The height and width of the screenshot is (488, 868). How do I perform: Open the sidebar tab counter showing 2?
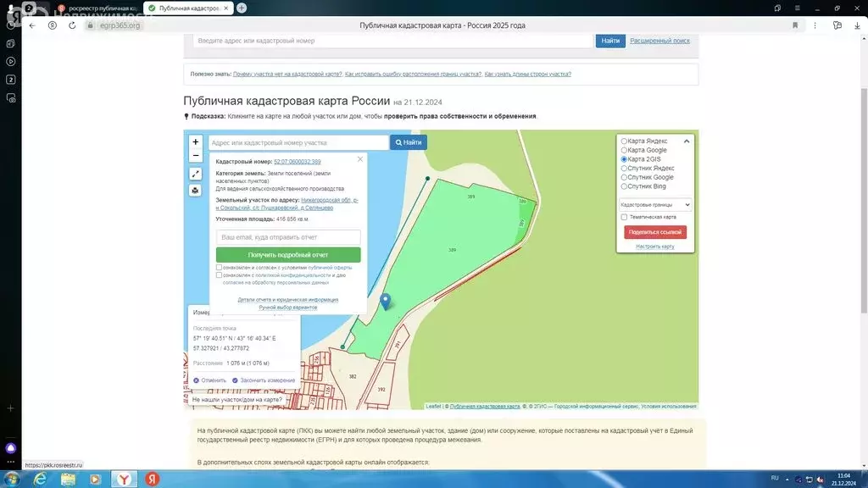[x=10, y=80]
